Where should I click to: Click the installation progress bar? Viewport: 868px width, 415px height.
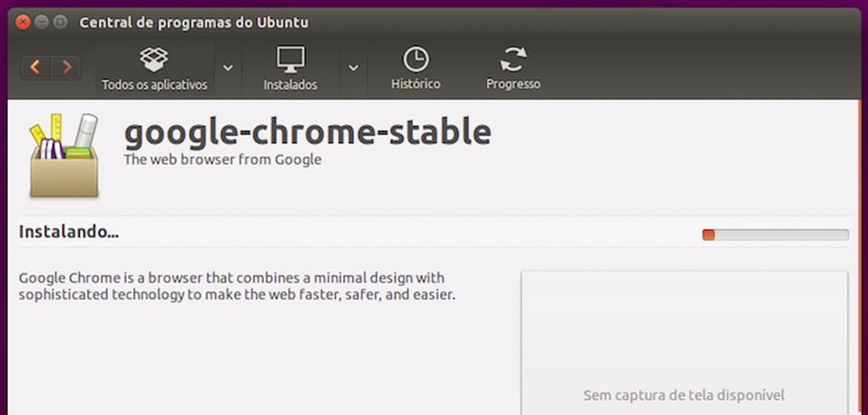tap(775, 235)
